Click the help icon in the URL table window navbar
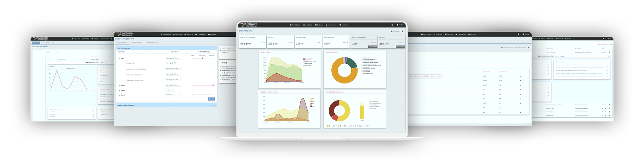The height and width of the screenshot is (162, 644). coord(519,34)
